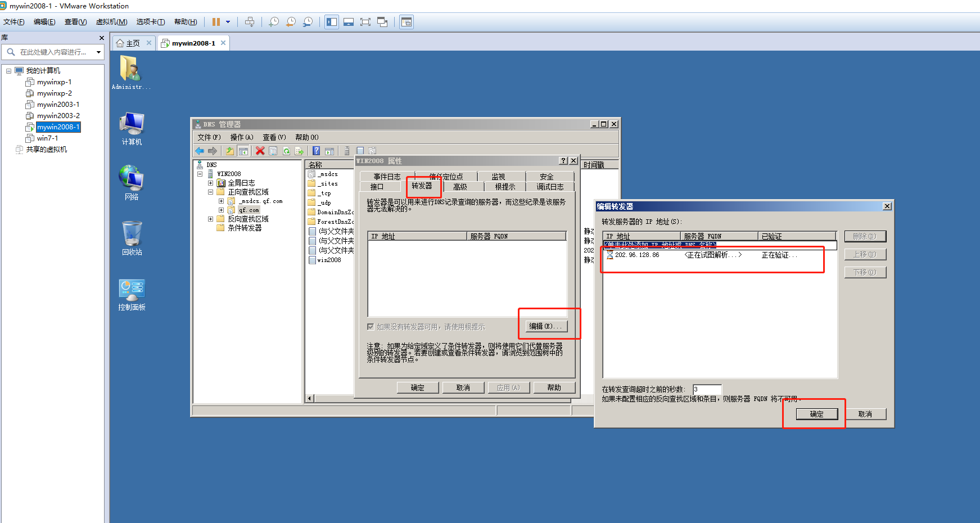Select mywinxp-1 in the library
Screen dimensions: 980x523
point(54,82)
